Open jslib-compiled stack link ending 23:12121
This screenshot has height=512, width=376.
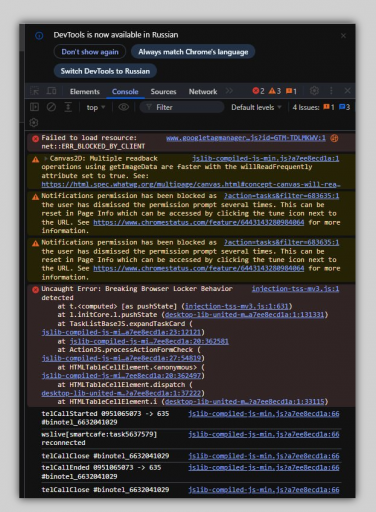[x=121, y=332]
